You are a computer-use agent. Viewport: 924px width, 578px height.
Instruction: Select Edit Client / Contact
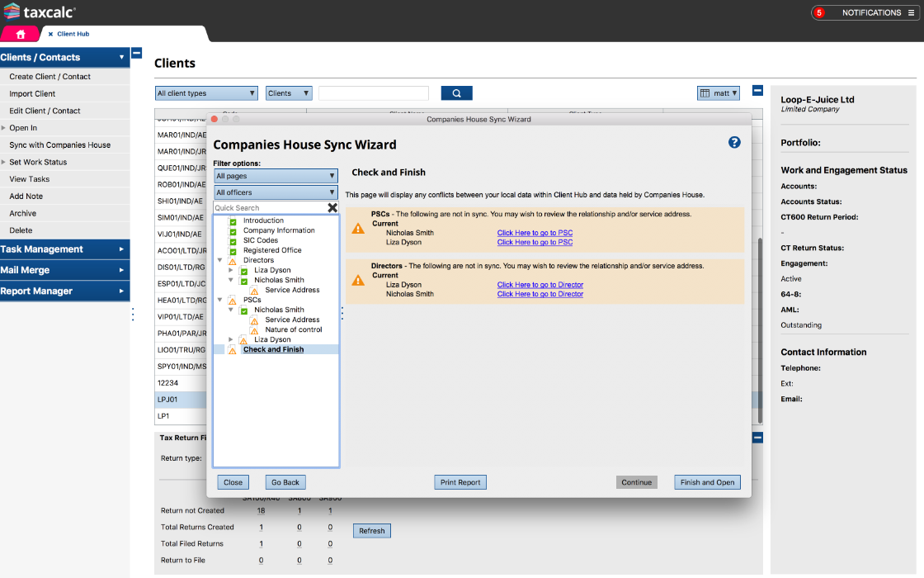65,111
